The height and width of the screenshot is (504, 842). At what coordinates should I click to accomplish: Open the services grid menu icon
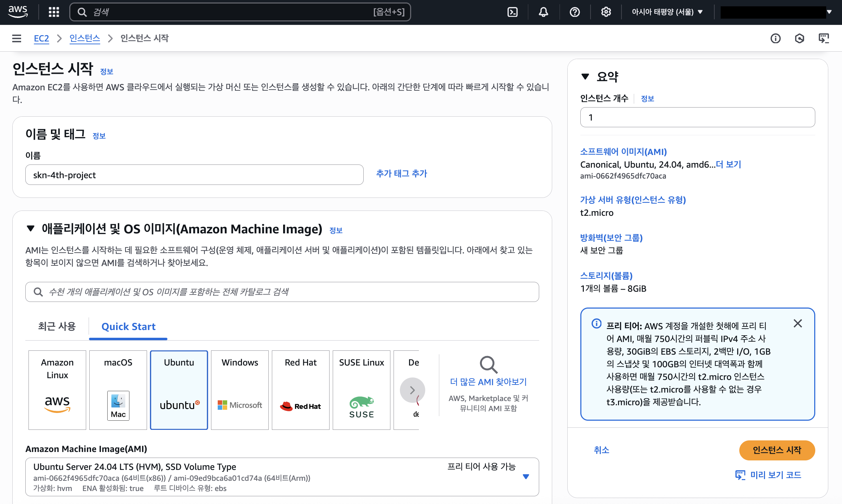(x=54, y=12)
